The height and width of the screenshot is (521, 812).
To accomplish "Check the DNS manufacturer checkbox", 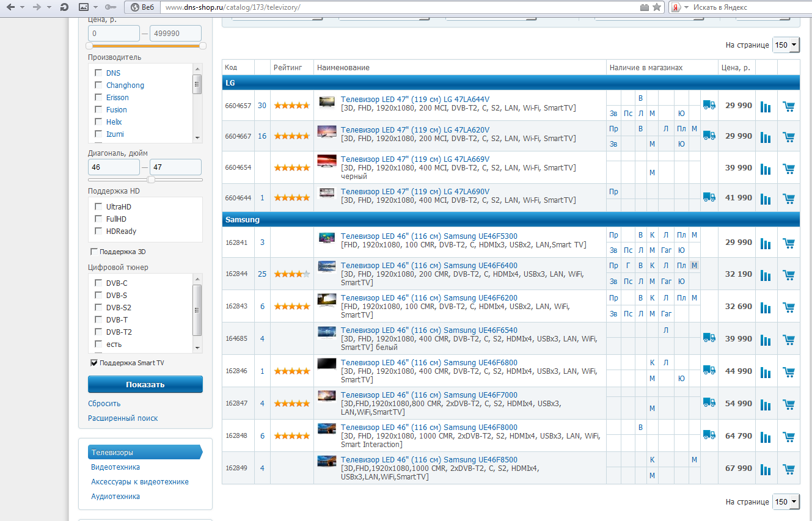I will pos(98,73).
